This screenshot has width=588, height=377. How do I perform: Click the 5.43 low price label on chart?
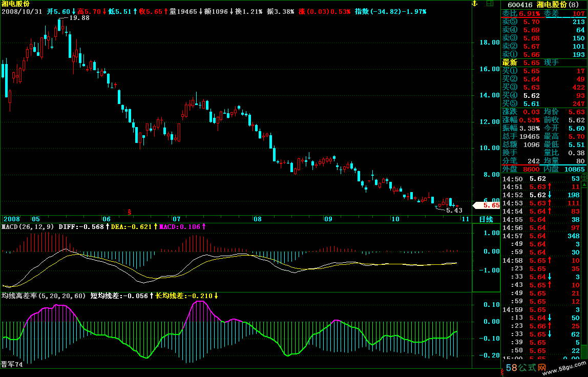pos(454,211)
